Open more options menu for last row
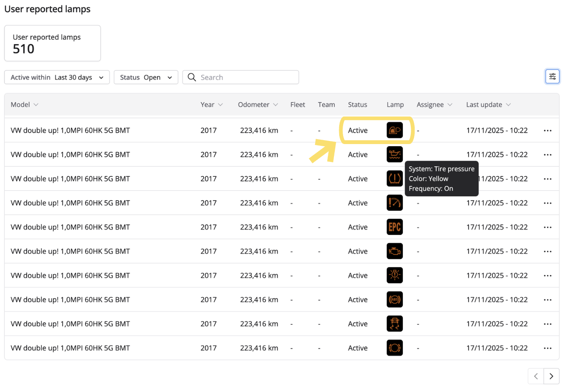Image resolution: width=564 pixels, height=392 pixels. pos(547,348)
